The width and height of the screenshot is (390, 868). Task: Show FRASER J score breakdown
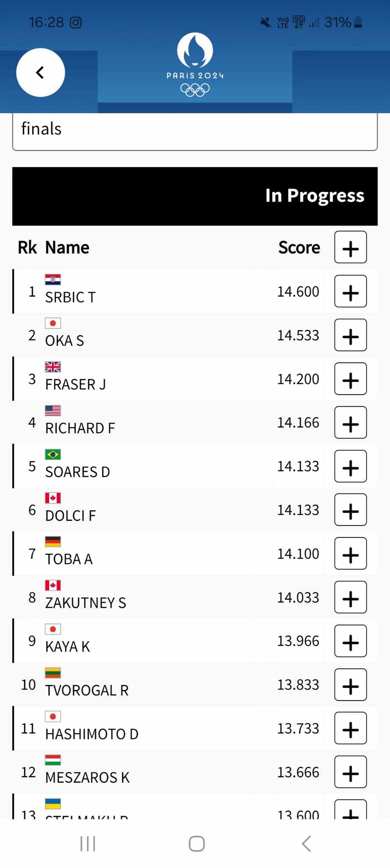point(350,379)
